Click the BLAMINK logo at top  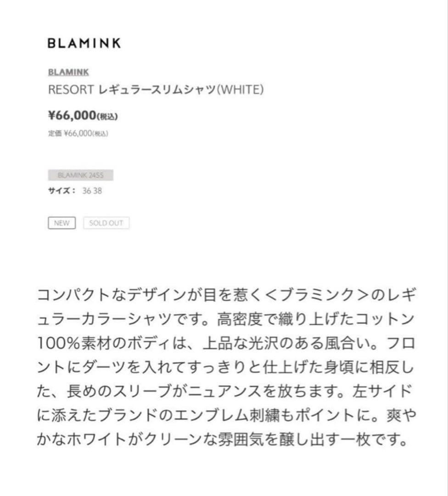(84, 43)
